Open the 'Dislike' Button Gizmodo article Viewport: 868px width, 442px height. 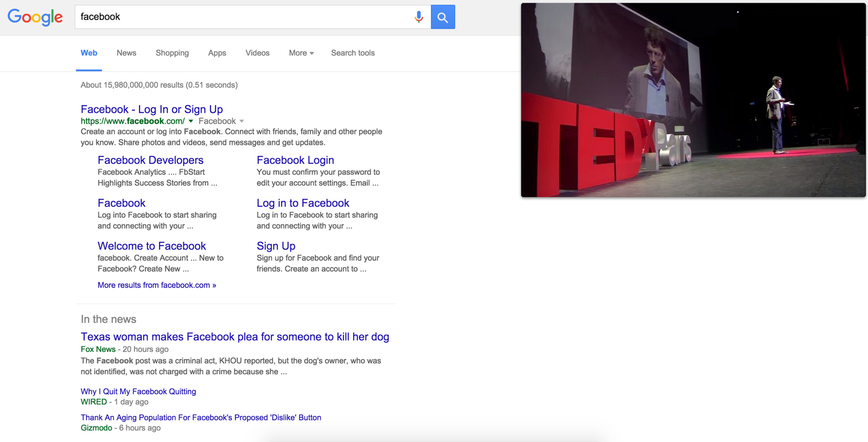pos(201,418)
